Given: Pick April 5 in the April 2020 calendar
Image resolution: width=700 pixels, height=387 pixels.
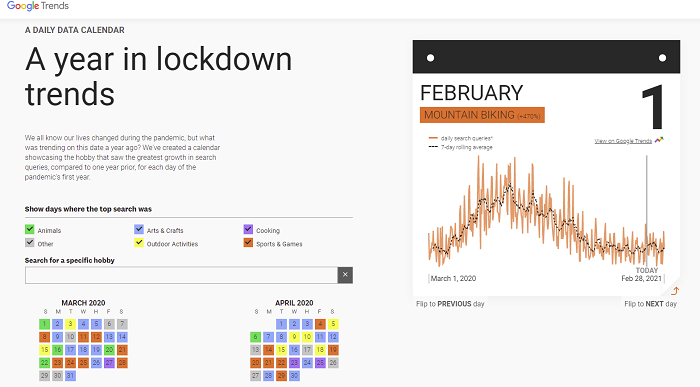Looking at the screenshot, I should tap(333, 324).
